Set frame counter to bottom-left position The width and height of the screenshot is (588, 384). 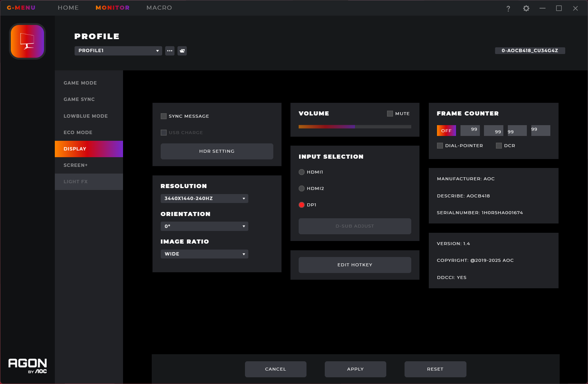click(x=517, y=130)
